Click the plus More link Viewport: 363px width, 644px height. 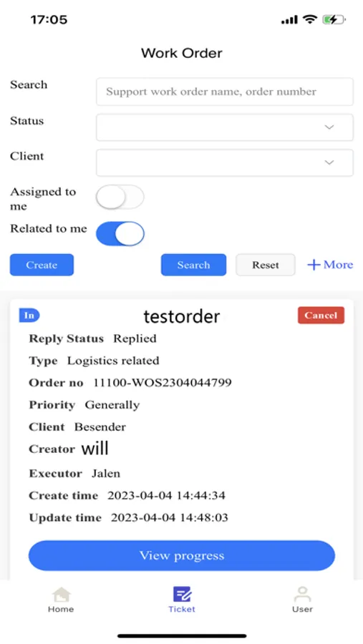pyautogui.click(x=330, y=265)
